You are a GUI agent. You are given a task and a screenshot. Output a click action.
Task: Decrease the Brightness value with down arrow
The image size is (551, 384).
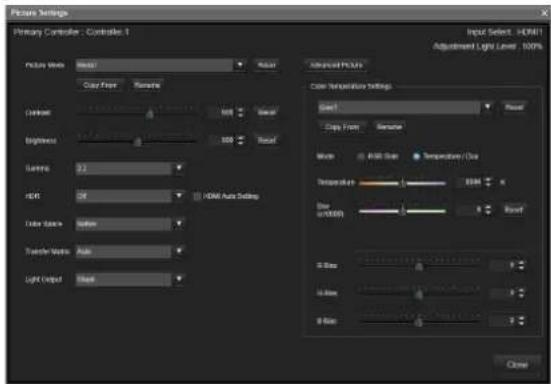pos(240,143)
